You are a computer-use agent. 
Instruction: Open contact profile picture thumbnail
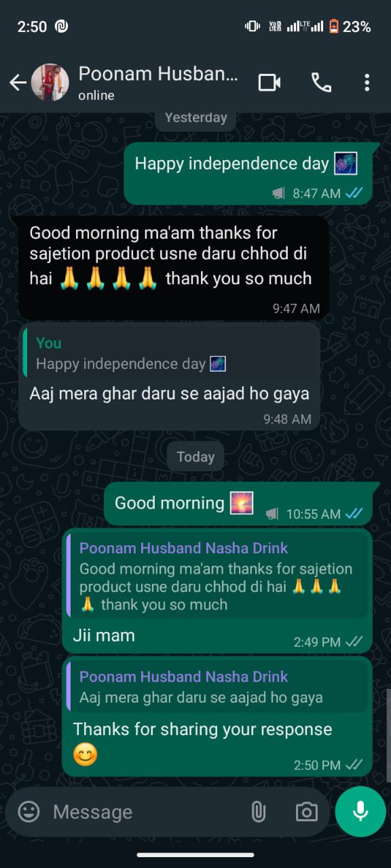(x=51, y=83)
